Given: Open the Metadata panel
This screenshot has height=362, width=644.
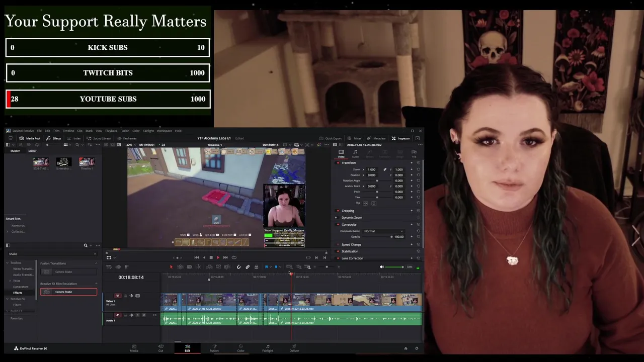Looking at the screenshot, I should [x=376, y=138].
